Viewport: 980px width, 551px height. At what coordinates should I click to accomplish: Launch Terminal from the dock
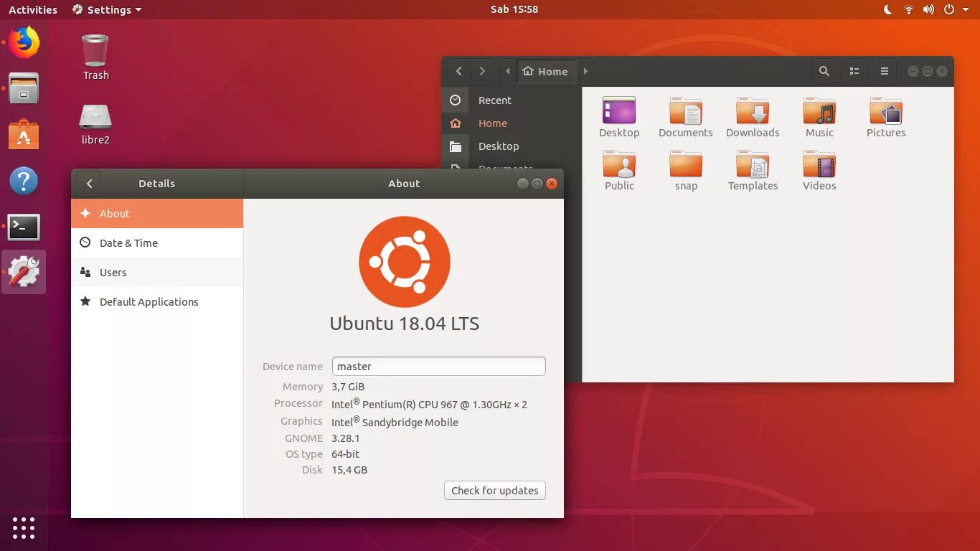(x=24, y=227)
